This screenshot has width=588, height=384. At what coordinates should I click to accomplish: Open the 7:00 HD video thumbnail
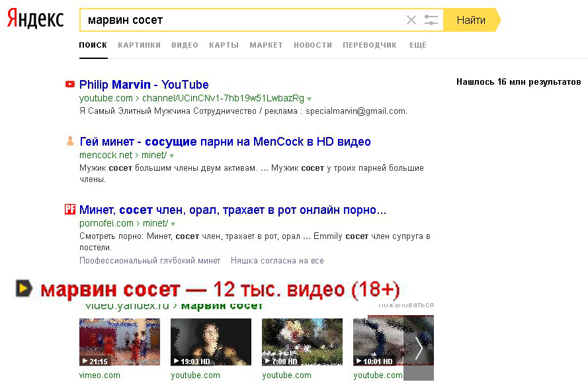(x=302, y=342)
